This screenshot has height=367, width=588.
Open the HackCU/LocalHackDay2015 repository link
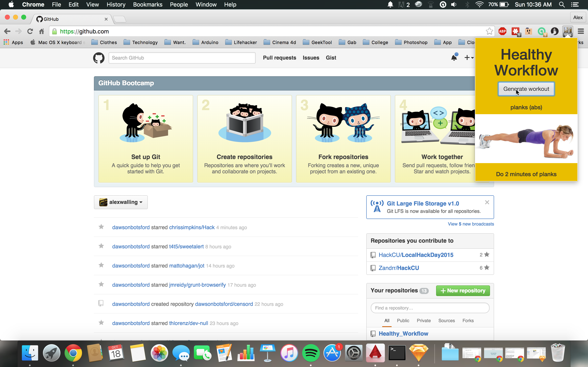[x=416, y=255]
